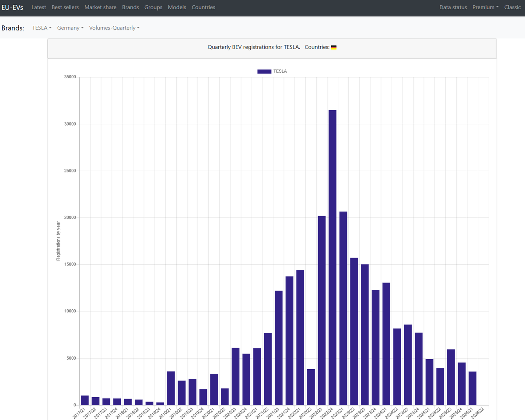Image resolution: width=525 pixels, height=420 pixels.
Task: Expand the Premium dropdown menu
Action: coord(486,7)
